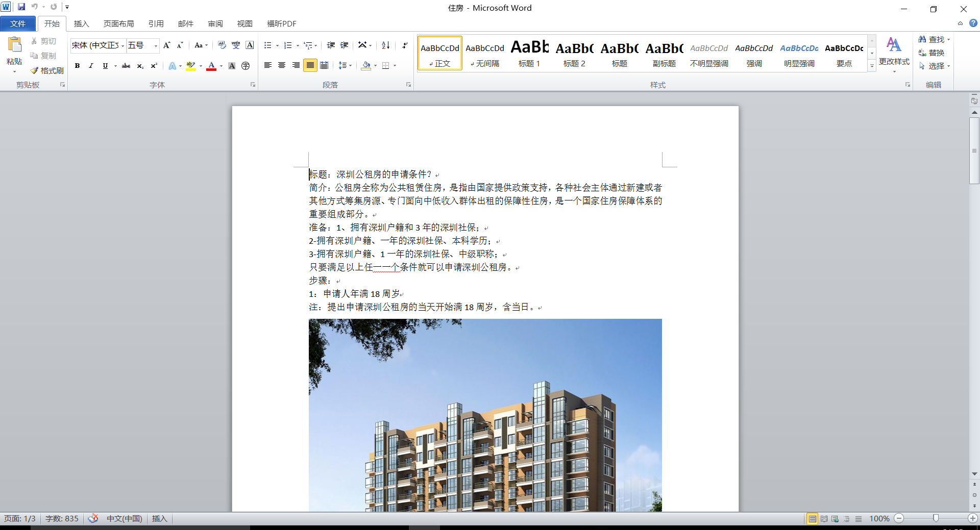Toggle Bold formatting
Image resolution: width=980 pixels, height=530 pixels.
[x=78, y=66]
